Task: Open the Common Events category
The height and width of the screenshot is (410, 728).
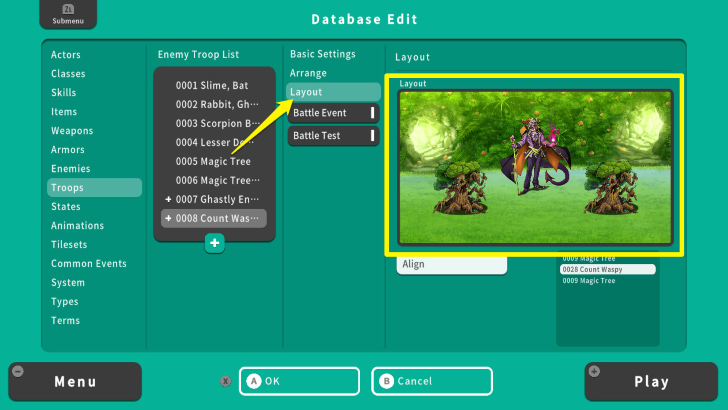Action: (x=89, y=264)
